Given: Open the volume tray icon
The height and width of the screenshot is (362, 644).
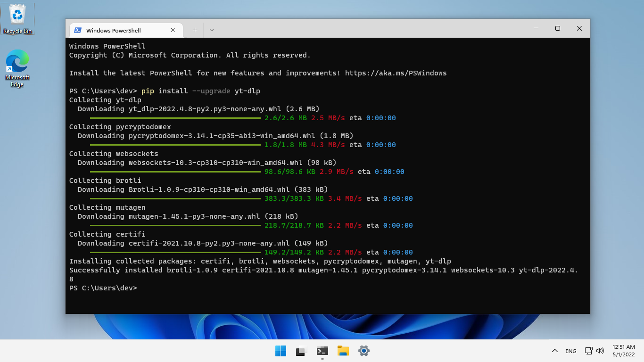Looking at the screenshot, I should (600, 351).
